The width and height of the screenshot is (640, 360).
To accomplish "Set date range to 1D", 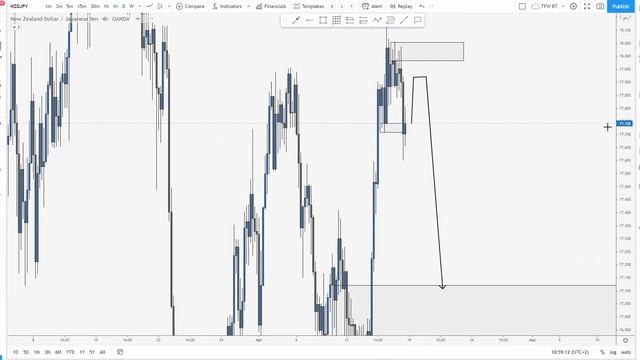I will pyautogui.click(x=16, y=352).
